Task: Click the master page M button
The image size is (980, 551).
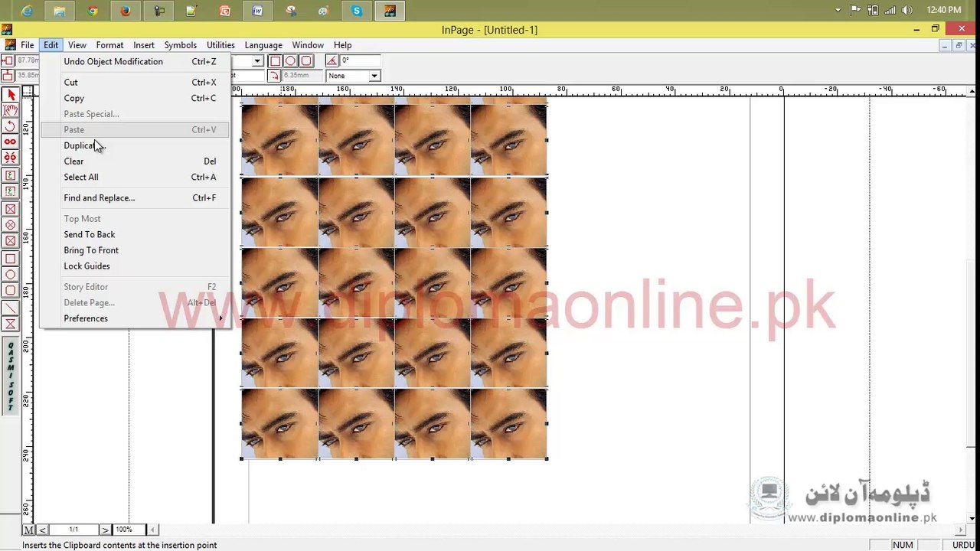Action: 29,530
